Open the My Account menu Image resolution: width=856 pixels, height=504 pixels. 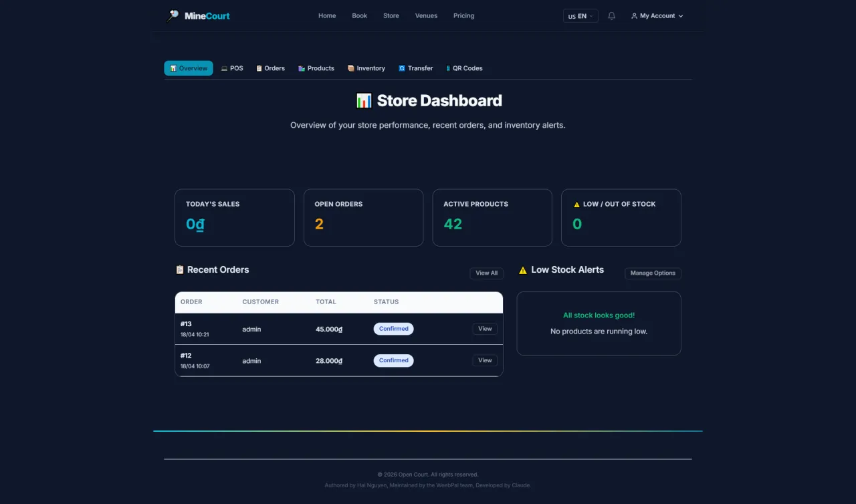pyautogui.click(x=657, y=16)
